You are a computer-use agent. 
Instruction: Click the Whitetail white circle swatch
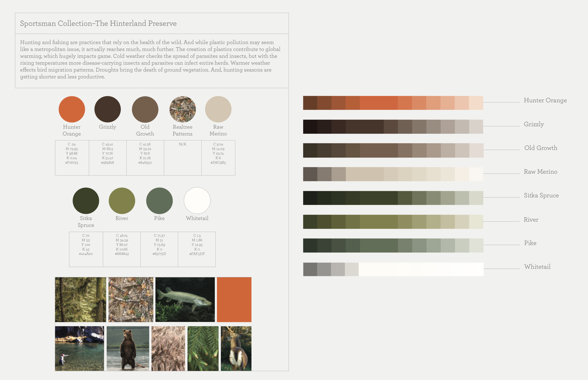click(197, 201)
